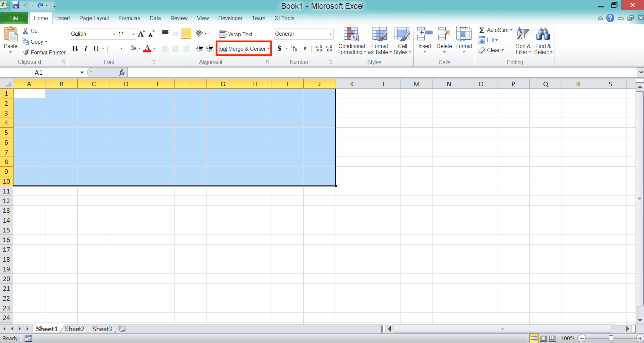644x343 pixels.
Task: Click the Percent Style icon
Action: [x=294, y=48]
